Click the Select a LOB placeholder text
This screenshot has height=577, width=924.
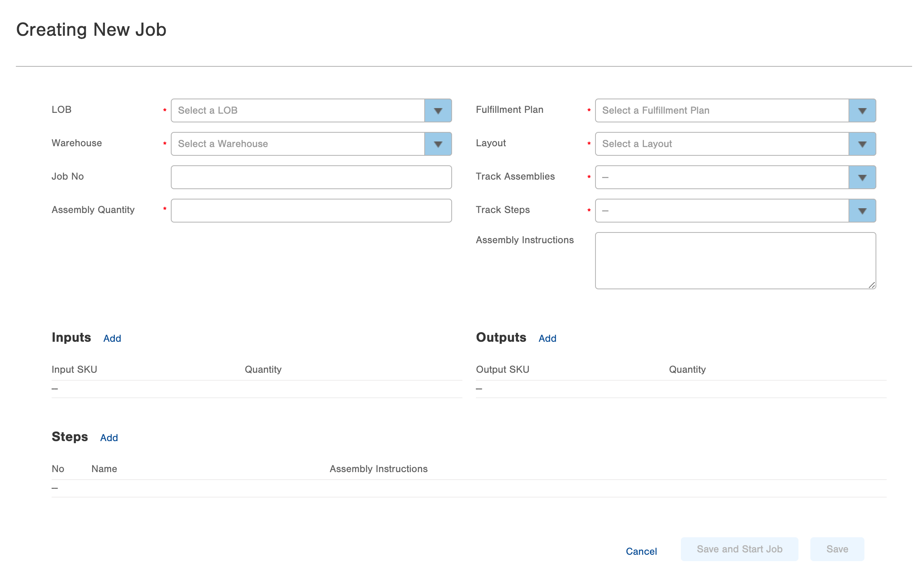click(208, 110)
